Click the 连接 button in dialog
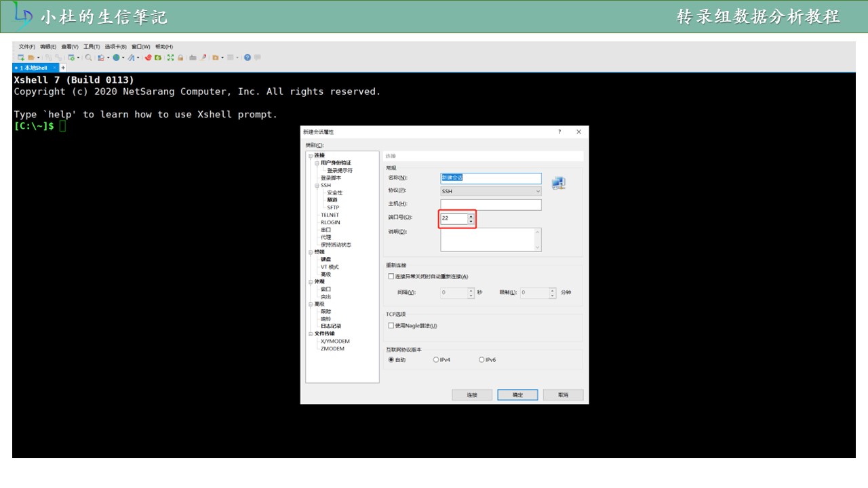The height and width of the screenshot is (488, 868). click(x=472, y=394)
